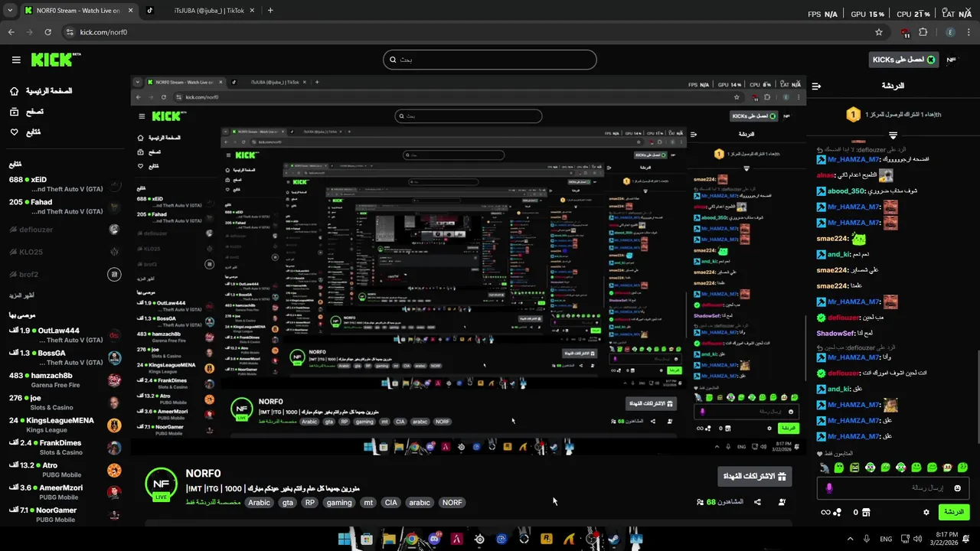Open the viewers list showing 68
This screenshot has width=980, height=551.
pos(720,502)
